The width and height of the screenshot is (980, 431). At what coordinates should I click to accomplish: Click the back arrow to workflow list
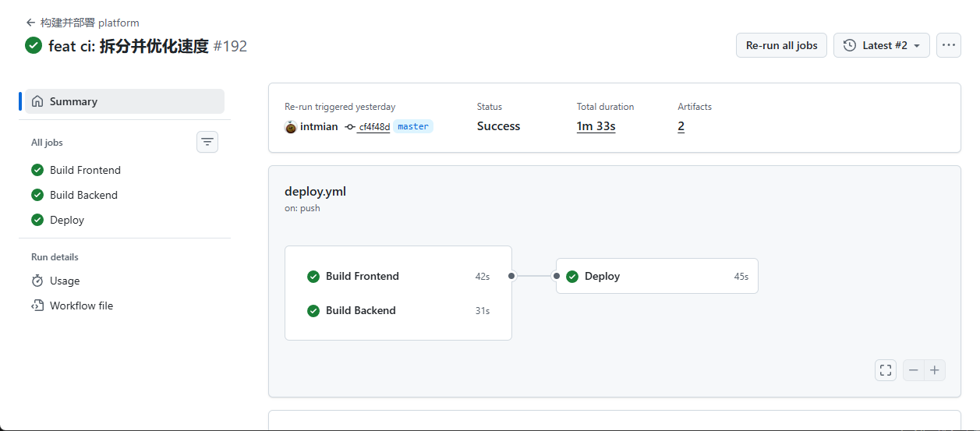30,23
